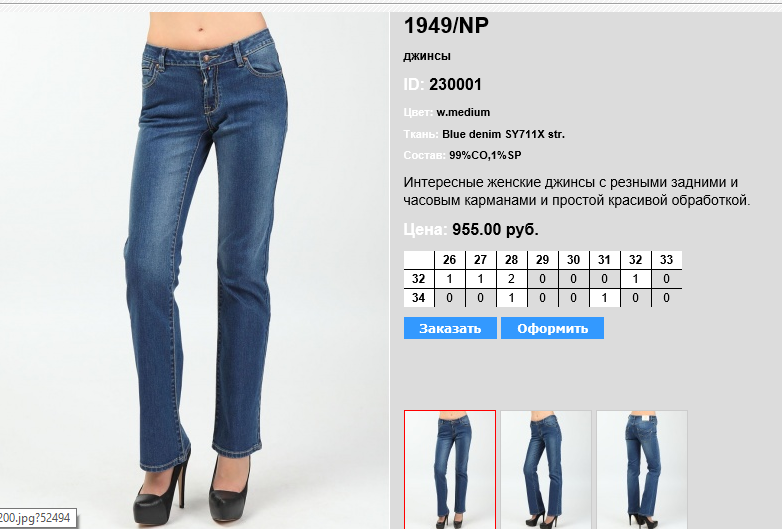Click the price 955.00 руб. text
The width and height of the screenshot is (782, 529).
[x=495, y=229]
